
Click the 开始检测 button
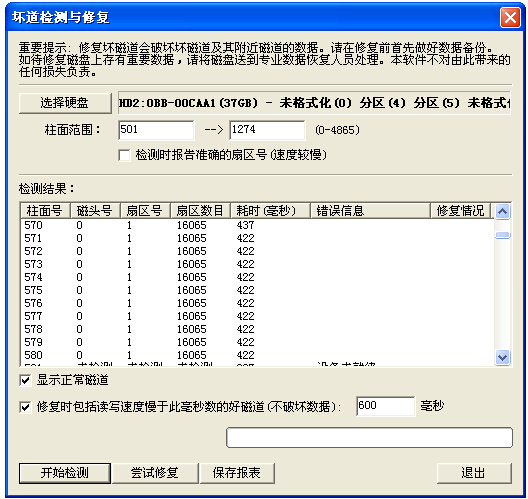point(65,473)
